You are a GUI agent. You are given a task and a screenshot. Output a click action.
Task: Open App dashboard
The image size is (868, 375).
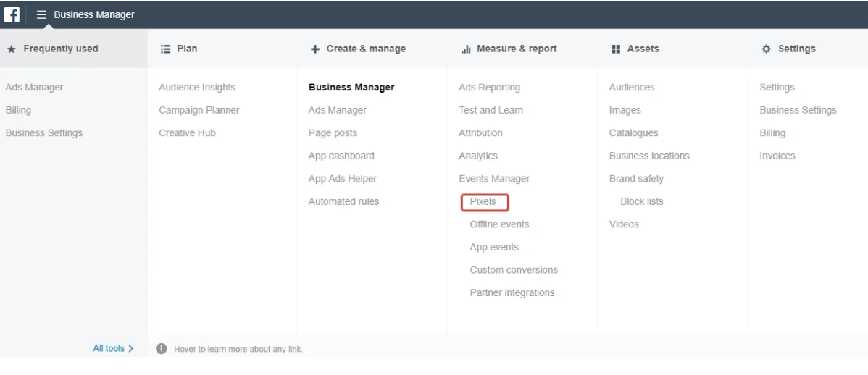pyautogui.click(x=341, y=156)
